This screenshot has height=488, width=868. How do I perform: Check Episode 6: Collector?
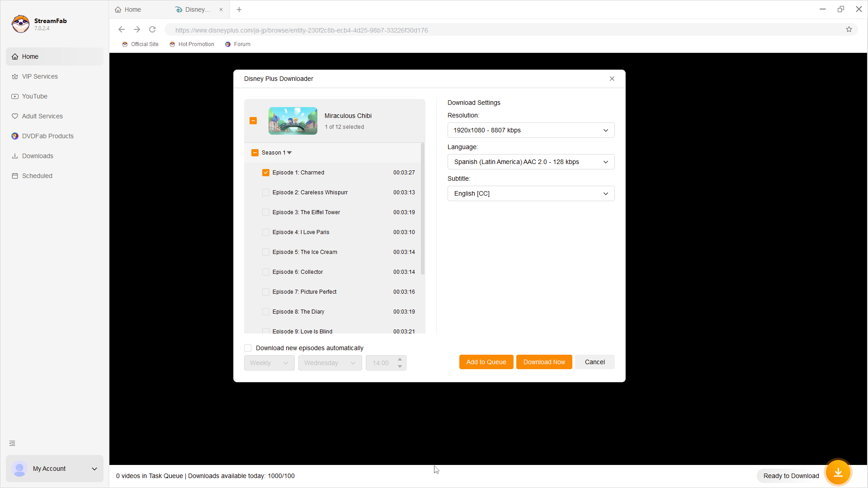[266, 272]
